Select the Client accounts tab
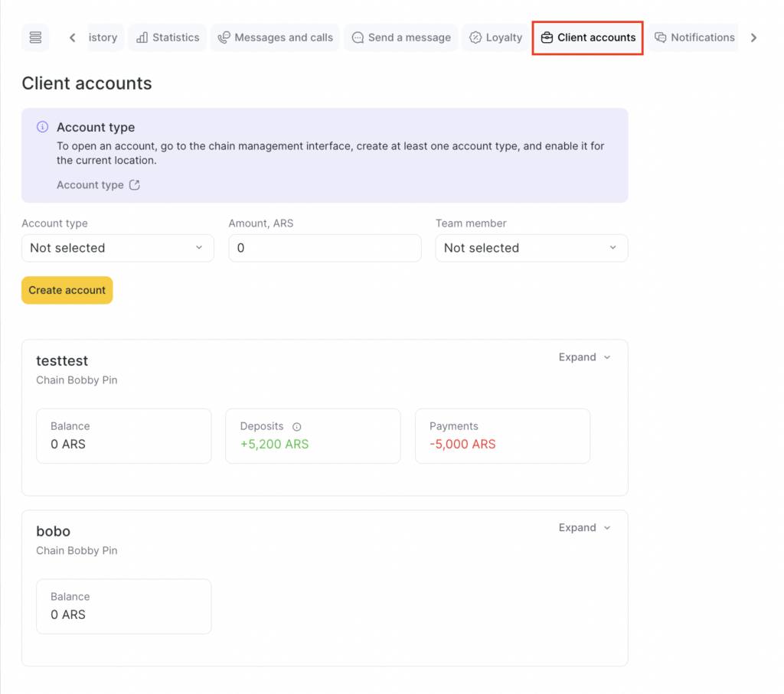This screenshot has width=784, height=694. 587,37
